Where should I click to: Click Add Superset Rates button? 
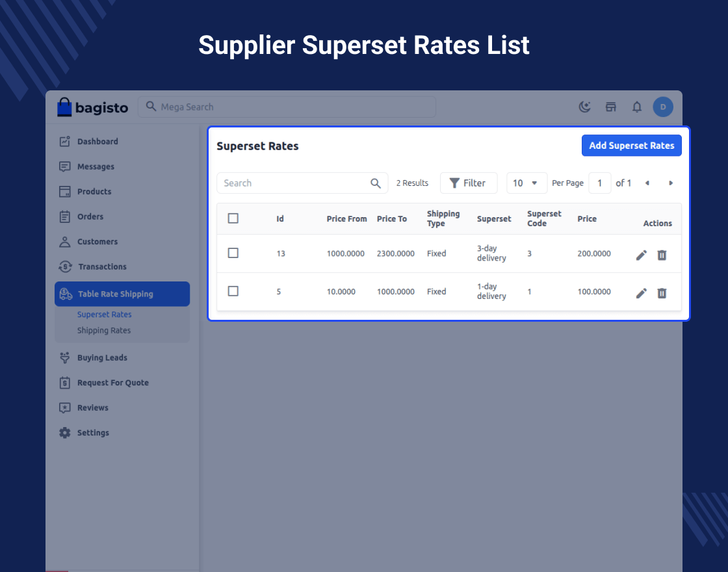(x=631, y=146)
